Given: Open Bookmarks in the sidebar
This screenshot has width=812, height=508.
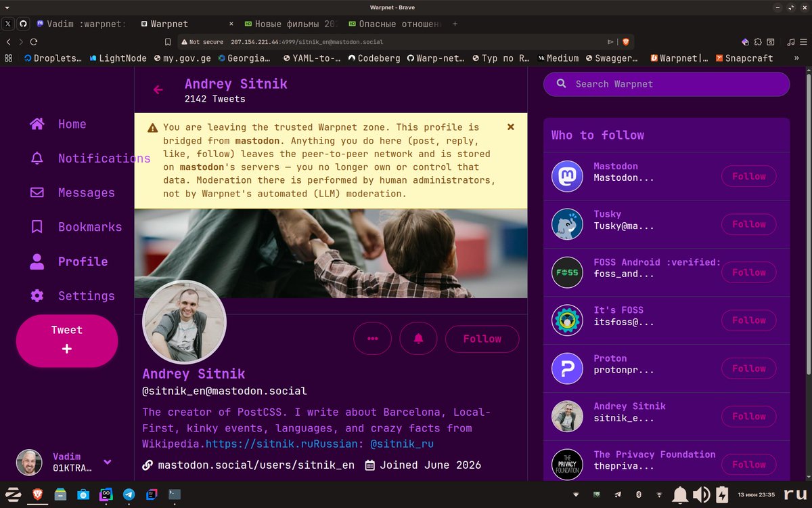Looking at the screenshot, I should [x=76, y=227].
